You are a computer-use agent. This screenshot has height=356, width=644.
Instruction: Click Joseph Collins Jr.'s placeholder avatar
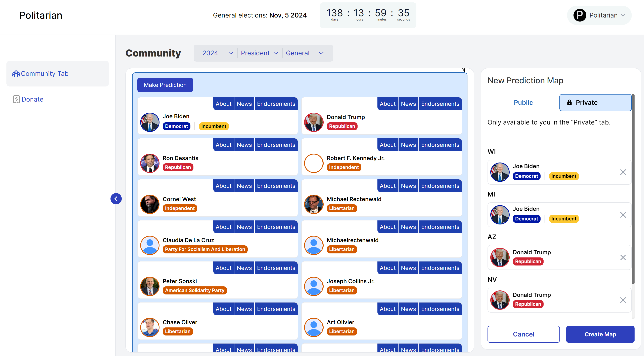pos(314,286)
